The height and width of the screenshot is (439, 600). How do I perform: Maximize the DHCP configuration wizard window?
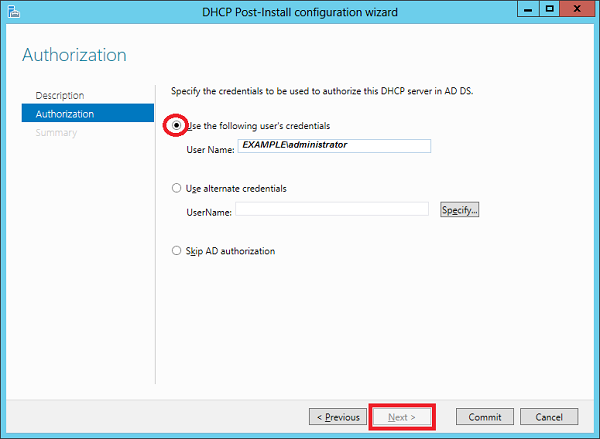[x=549, y=8]
